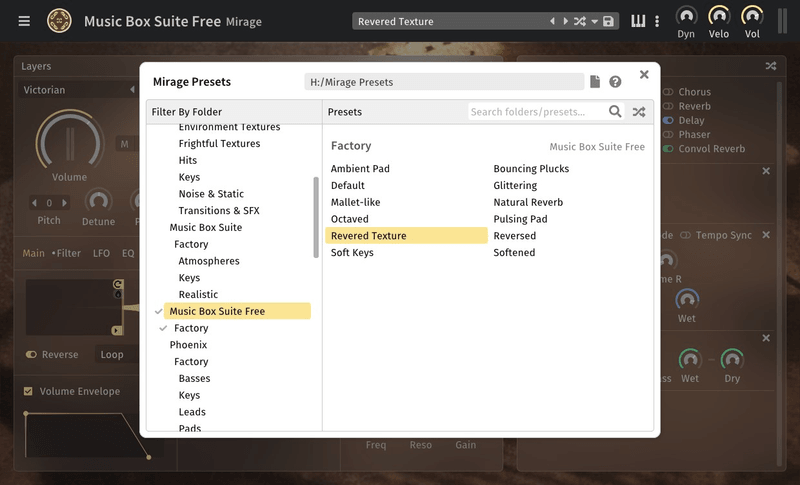Toggle the Delay effect switch
The height and width of the screenshot is (485, 800).
668,120
